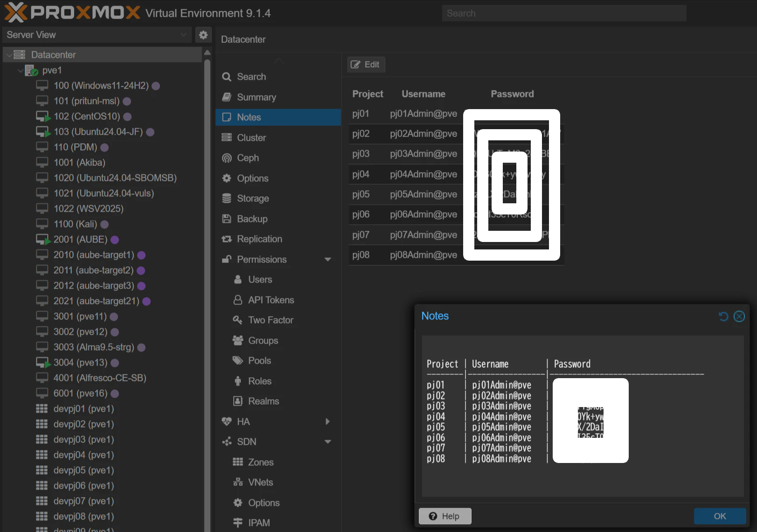Open IPAM via its icon
This screenshot has height=532, width=757.
point(238,523)
